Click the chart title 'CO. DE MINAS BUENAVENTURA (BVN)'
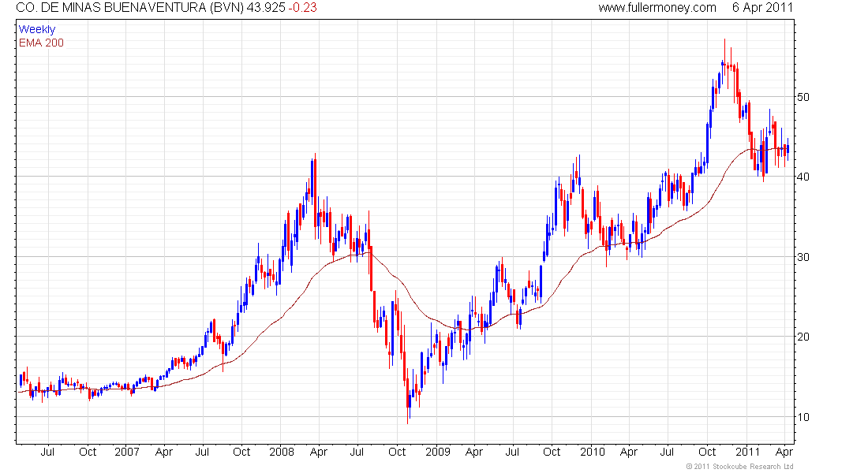This screenshot has height=473, width=868. pos(130,8)
